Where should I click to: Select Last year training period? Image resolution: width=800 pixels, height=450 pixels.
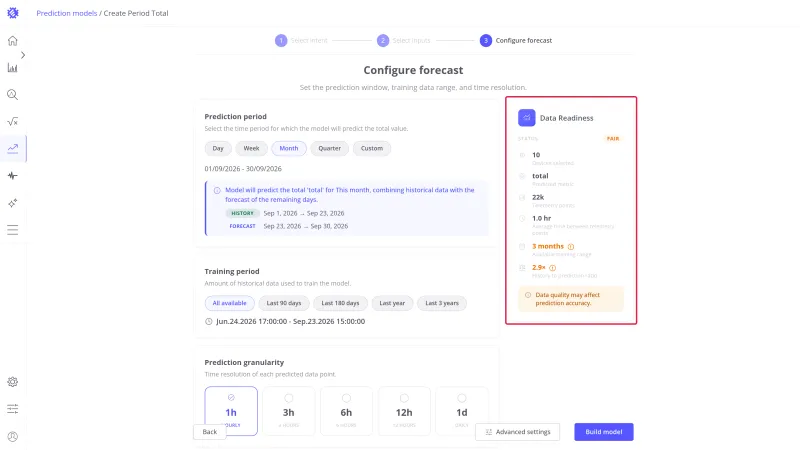click(392, 303)
